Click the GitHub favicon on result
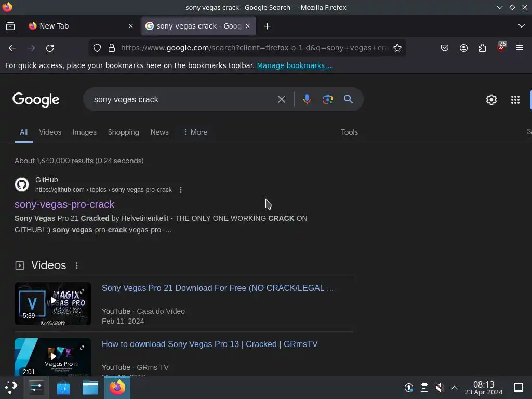The width and height of the screenshot is (532, 399). (22, 184)
